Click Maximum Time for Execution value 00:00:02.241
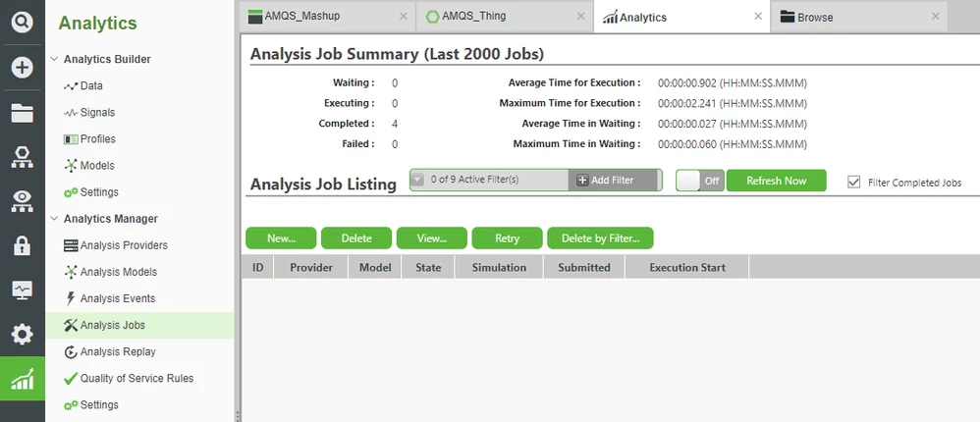Image resolution: width=980 pixels, height=422 pixels. (732, 103)
